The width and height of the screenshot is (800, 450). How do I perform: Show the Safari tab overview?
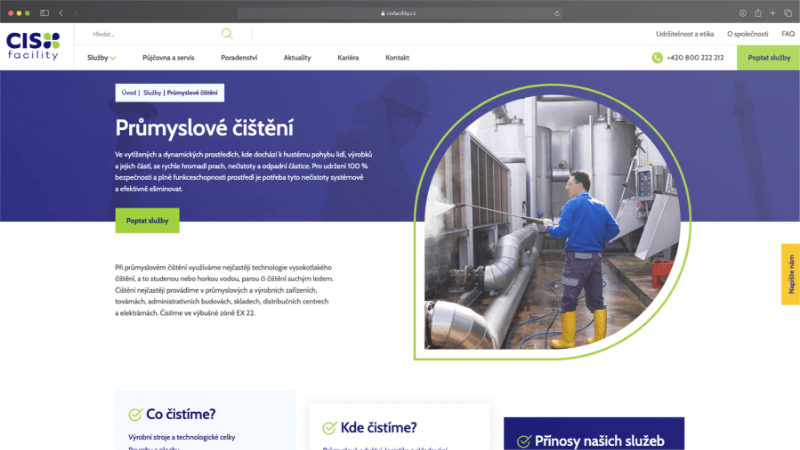786,12
